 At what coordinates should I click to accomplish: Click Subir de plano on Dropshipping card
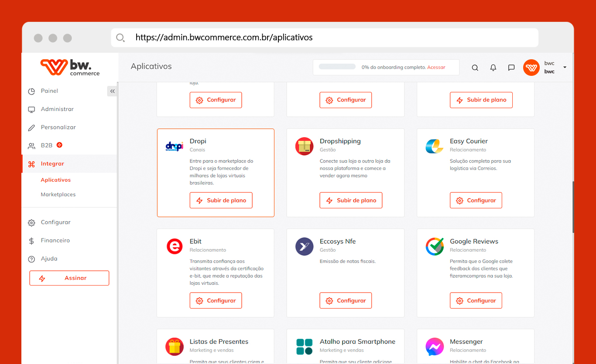(351, 201)
